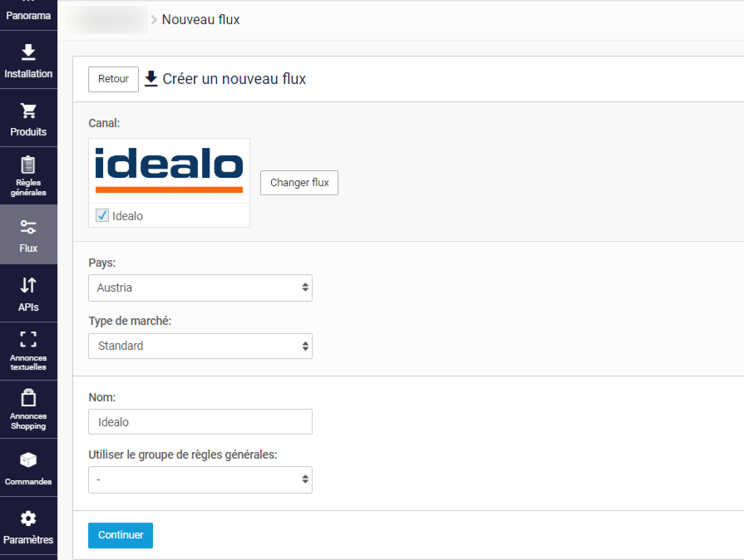
Task: Open Annonces textuelles bracket icon
Action: pyautogui.click(x=28, y=339)
